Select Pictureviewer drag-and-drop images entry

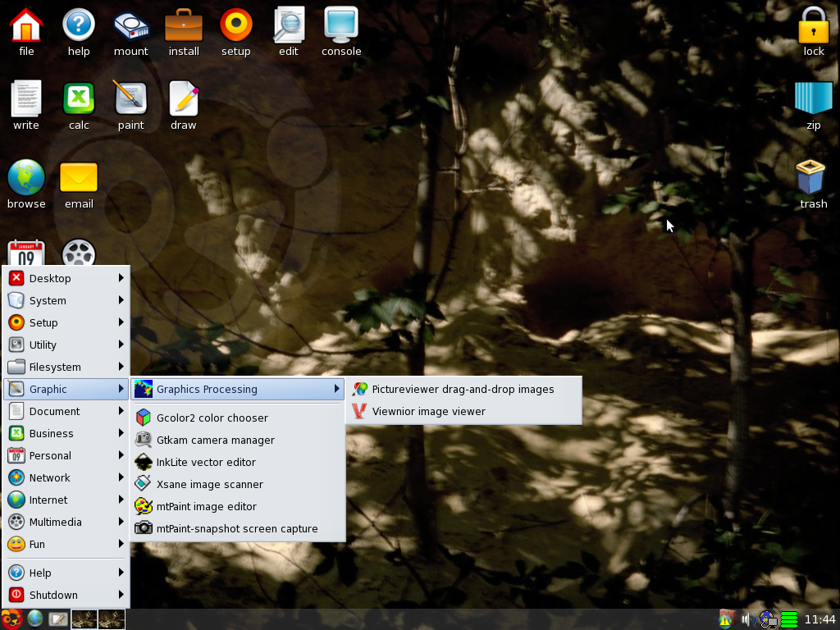click(463, 389)
